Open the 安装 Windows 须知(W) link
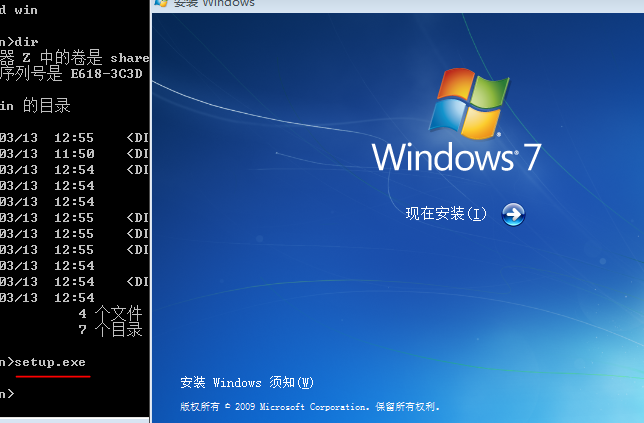644x423 pixels. pos(246,382)
